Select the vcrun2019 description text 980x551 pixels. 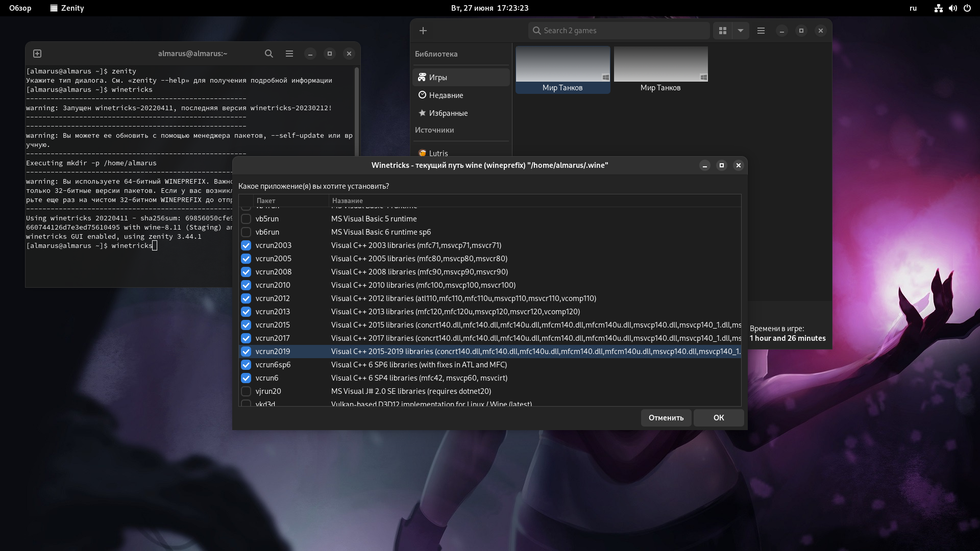[535, 352]
